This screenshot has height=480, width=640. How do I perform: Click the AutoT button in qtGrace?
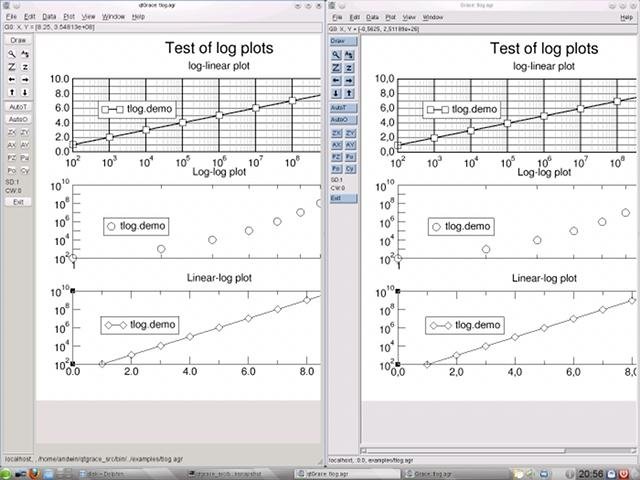(x=18, y=107)
